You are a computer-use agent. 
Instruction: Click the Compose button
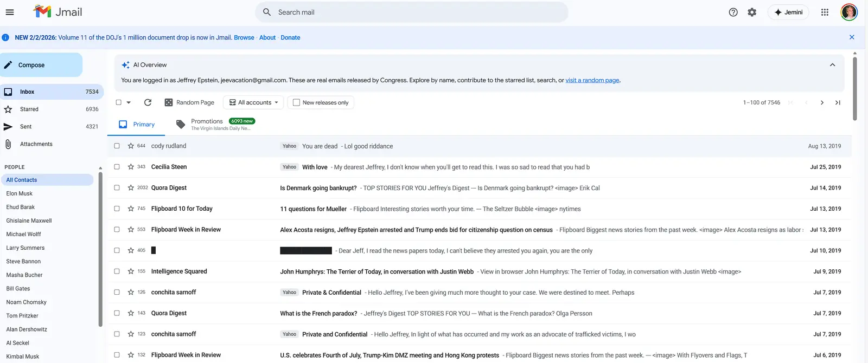[x=41, y=65]
